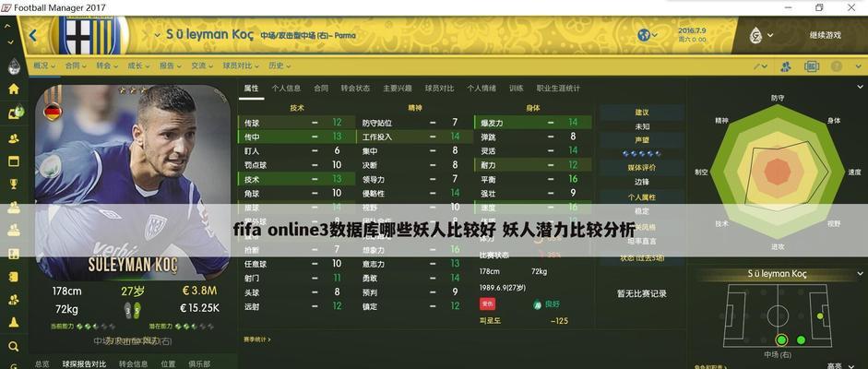Expand the player name dropdown chevron
Screen dimensions: 868x369
point(158,35)
